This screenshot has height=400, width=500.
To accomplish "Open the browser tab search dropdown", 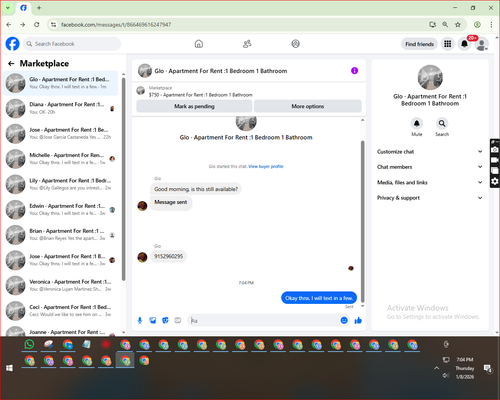I will (x=8, y=8).
